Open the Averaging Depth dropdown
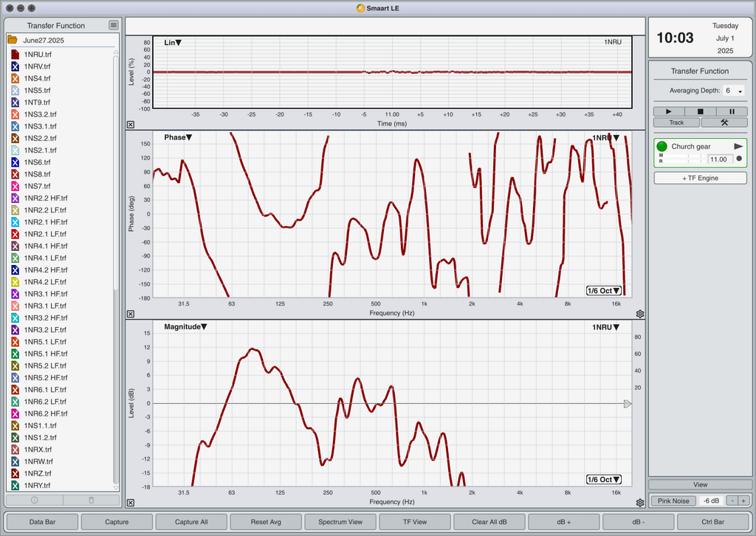 (734, 91)
